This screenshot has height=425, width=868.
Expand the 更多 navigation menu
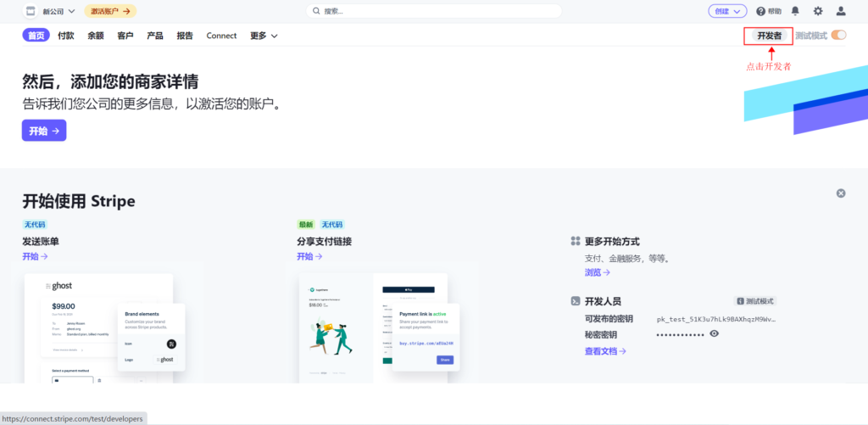pyautogui.click(x=264, y=36)
